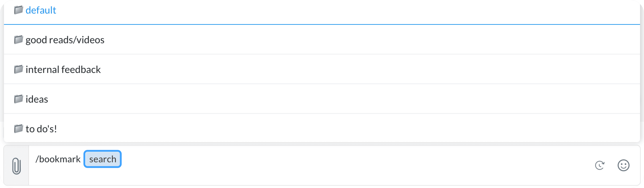Click the internal feedback folder icon

pos(18,69)
